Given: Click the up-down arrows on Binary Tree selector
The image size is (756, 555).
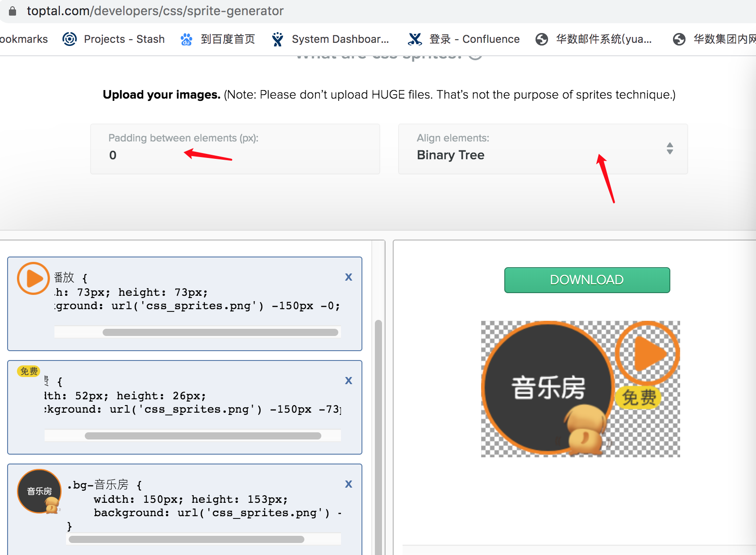Looking at the screenshot, I should point(669,149).
